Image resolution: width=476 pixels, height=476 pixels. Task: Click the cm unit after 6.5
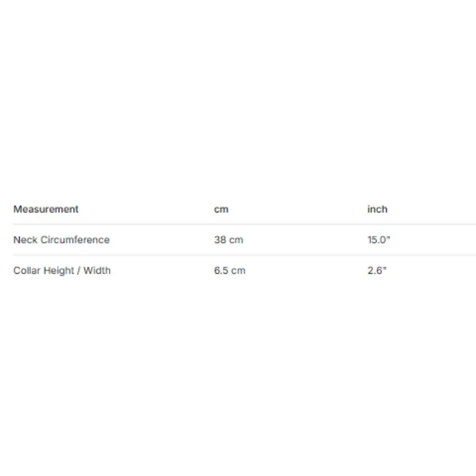click(x=238, y=271)
